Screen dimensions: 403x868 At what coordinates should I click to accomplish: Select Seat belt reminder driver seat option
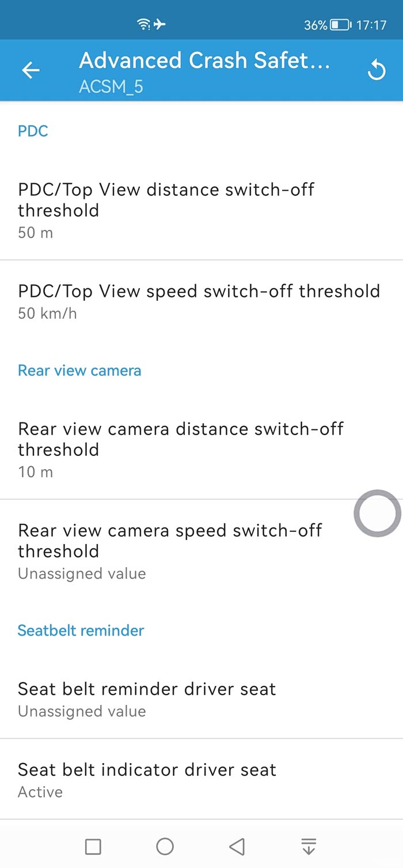[201, 699]
